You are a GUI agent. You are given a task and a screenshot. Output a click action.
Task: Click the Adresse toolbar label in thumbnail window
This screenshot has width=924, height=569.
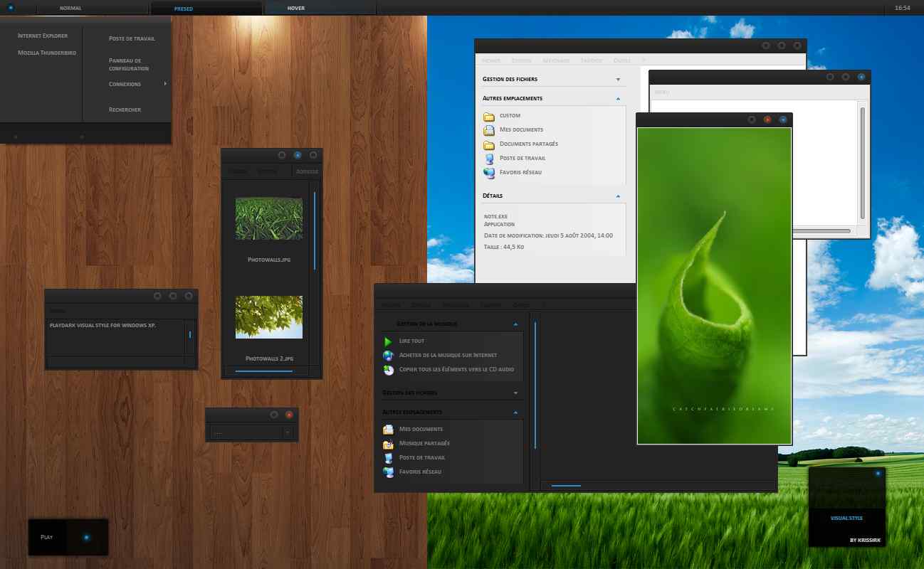point(308,171)
